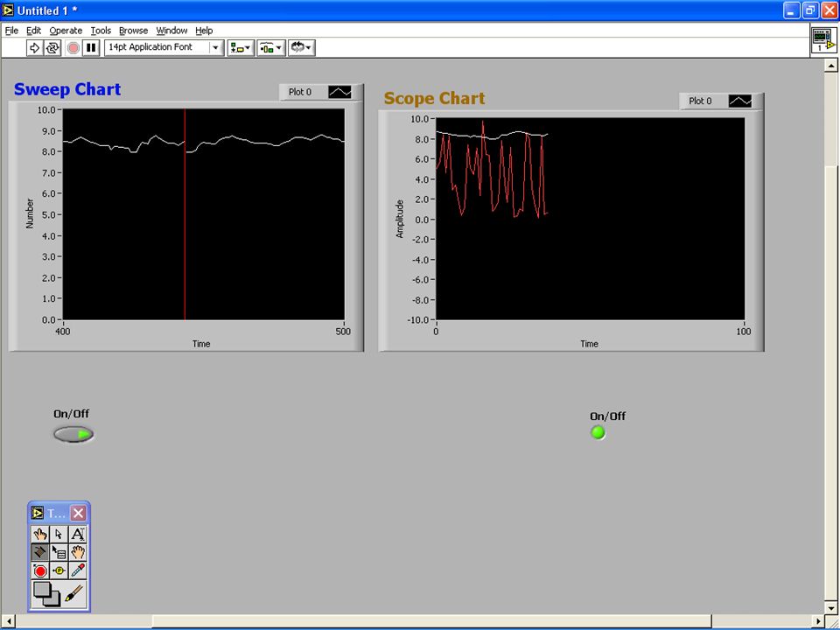Restore down the Untitled 1 window

tap(810, 10)
